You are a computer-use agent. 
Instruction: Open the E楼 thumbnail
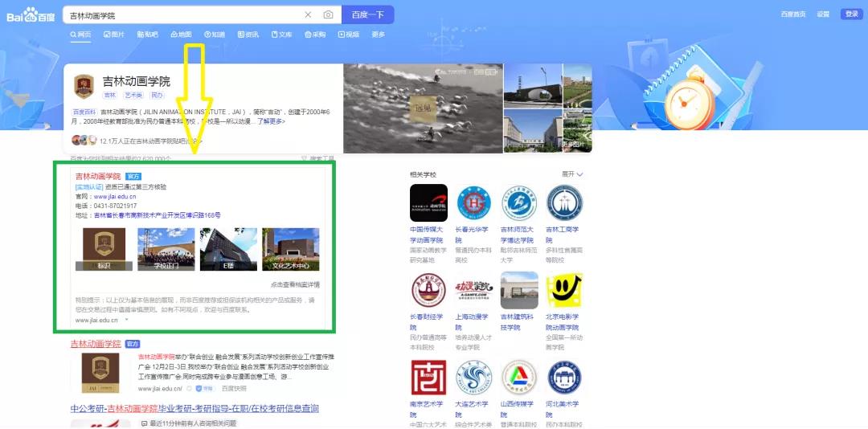(228, 249)
